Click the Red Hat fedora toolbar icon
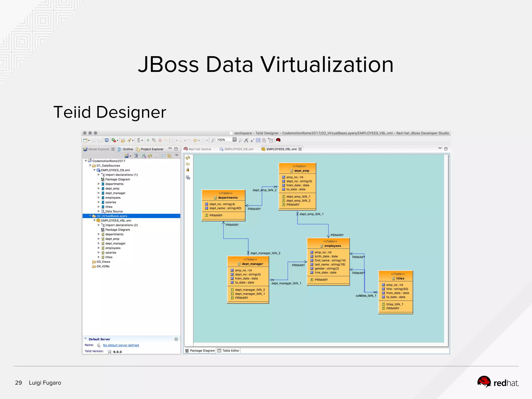The width and height of the screenshot is (532, 399). [278, 140]
